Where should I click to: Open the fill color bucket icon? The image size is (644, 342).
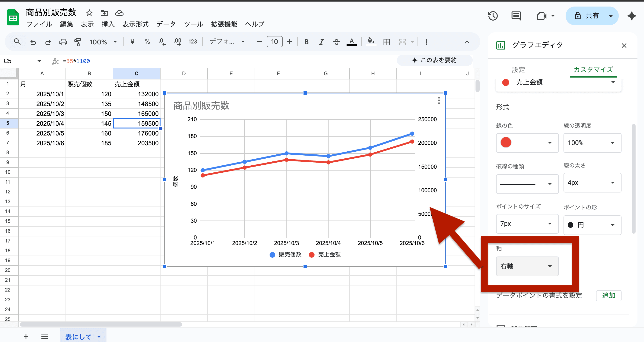371,41
